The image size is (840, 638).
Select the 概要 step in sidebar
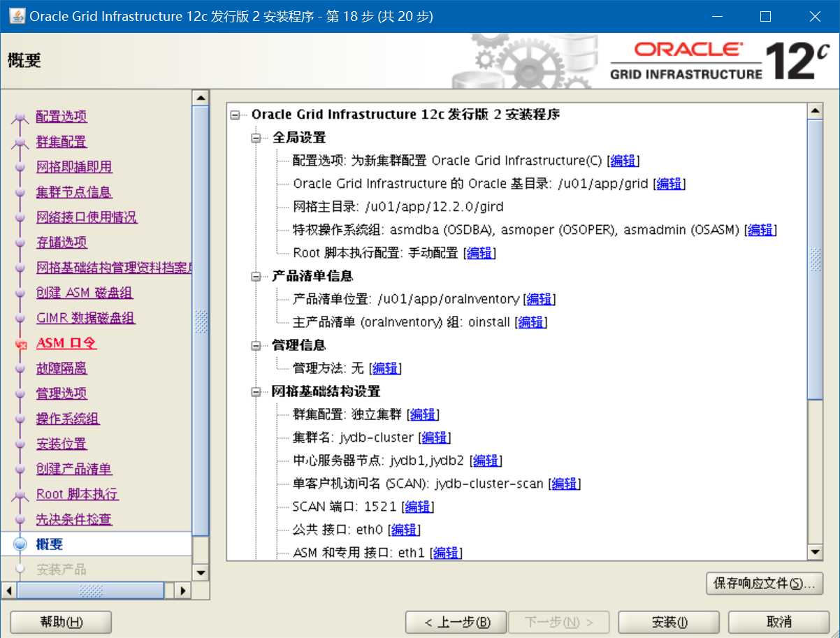[x=50, y=544]
